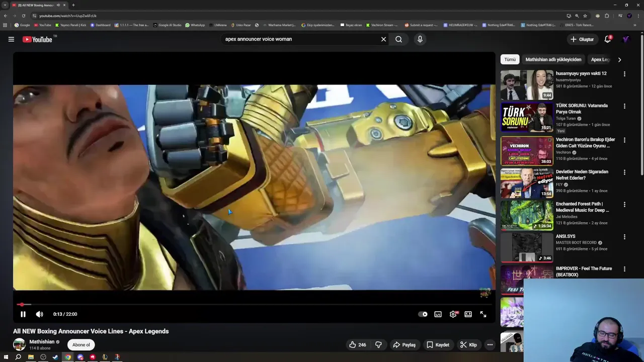Switch to theater mode
644x362 pixels.
click(x=468, y=314)
